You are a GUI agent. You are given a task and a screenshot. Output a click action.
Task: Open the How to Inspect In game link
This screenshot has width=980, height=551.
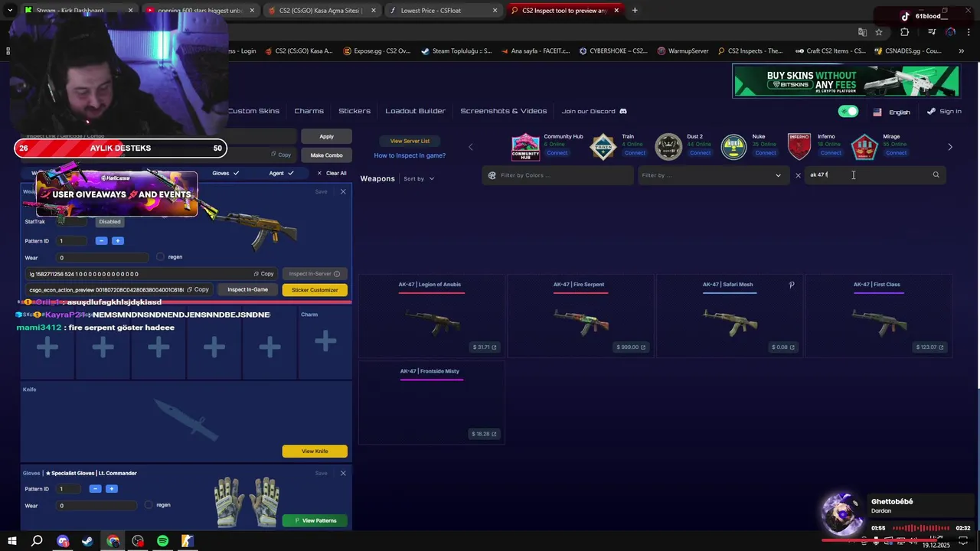[410, 156]
